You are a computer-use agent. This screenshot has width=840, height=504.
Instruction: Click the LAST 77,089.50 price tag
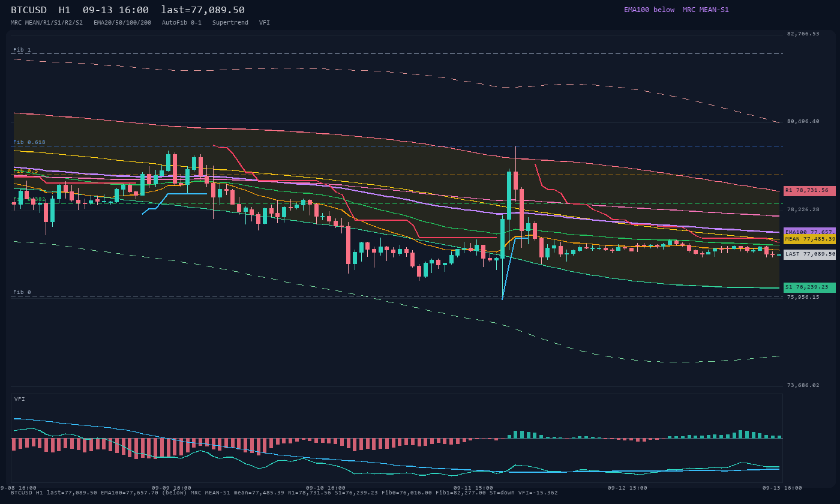[x=809, y=254]
